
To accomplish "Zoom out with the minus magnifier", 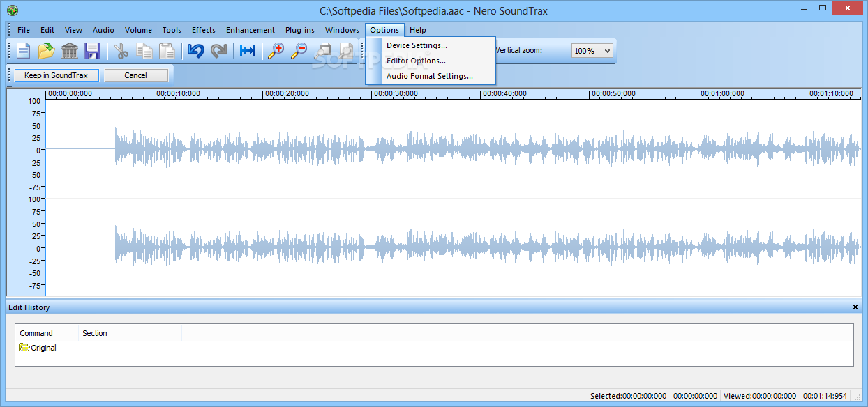I will pyautogui.click(x=299, y=51).
